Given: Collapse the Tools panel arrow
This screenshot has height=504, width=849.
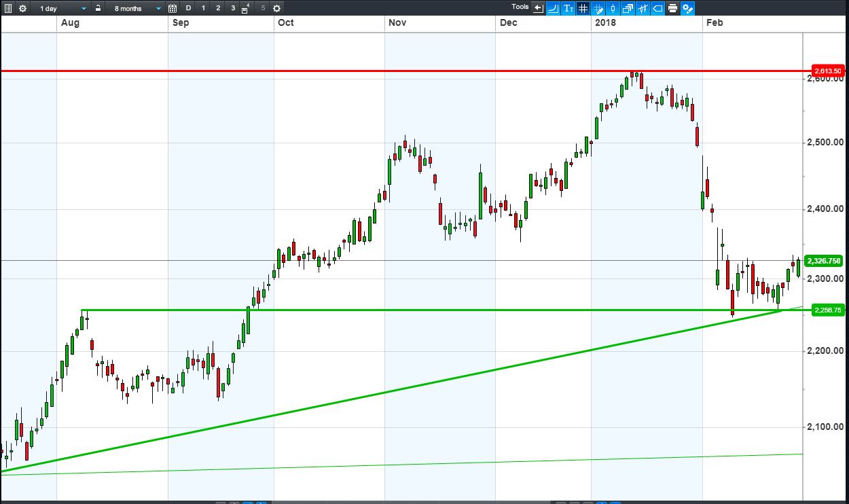Looking at the screenshot, I should tap(538, 8).
